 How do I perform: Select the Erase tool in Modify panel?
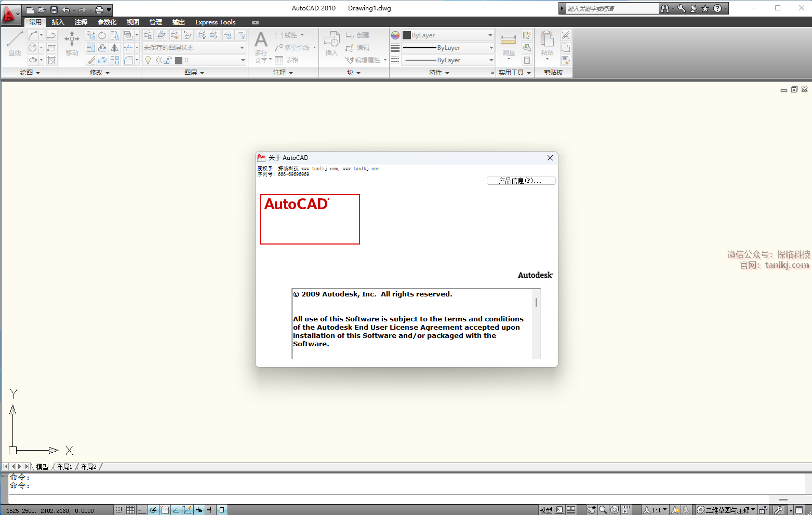pos(91,60)
